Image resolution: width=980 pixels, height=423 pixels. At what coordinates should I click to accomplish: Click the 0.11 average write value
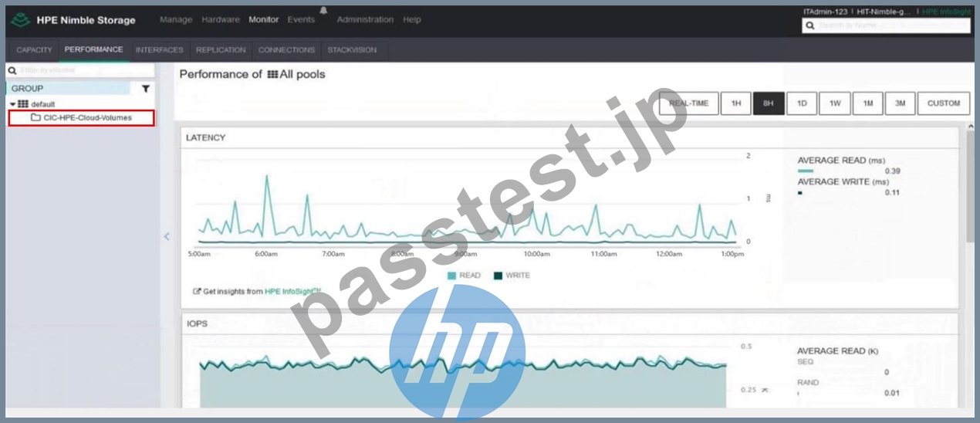[x=892, y=192]
